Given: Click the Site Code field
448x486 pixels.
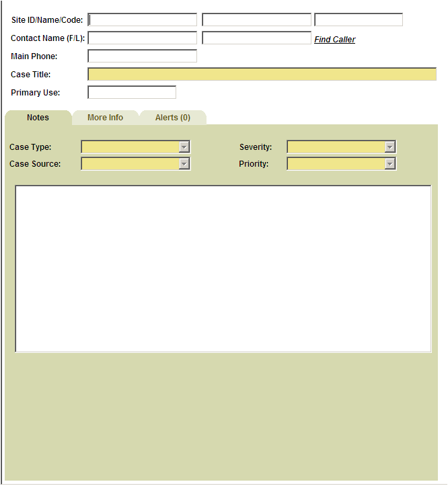Looking at the screenshot, I should coord(358,20).
